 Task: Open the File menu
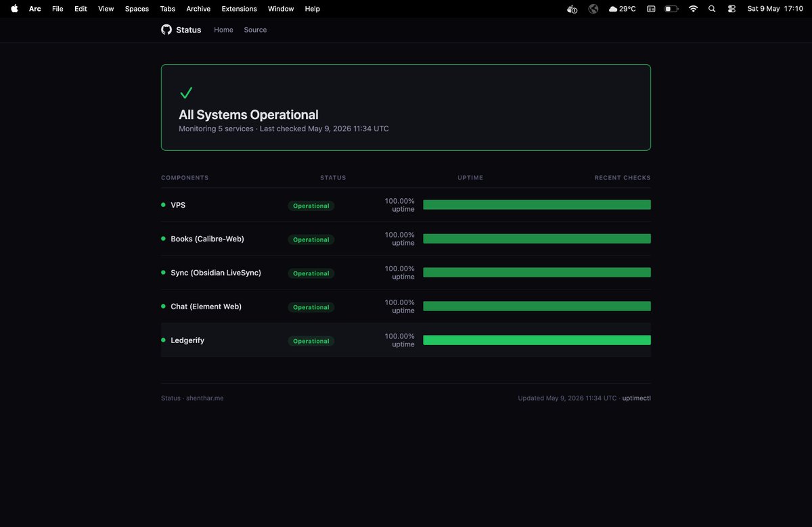point(58,9)
